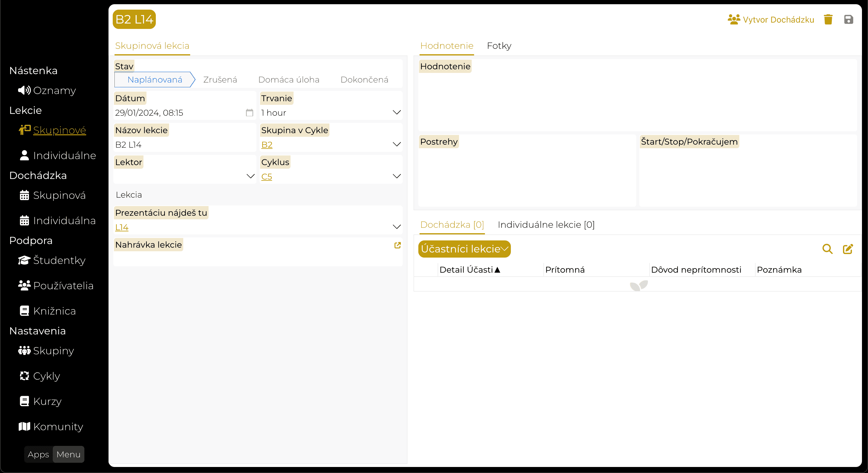Click the Vytvor Dochádzku button

771,20
